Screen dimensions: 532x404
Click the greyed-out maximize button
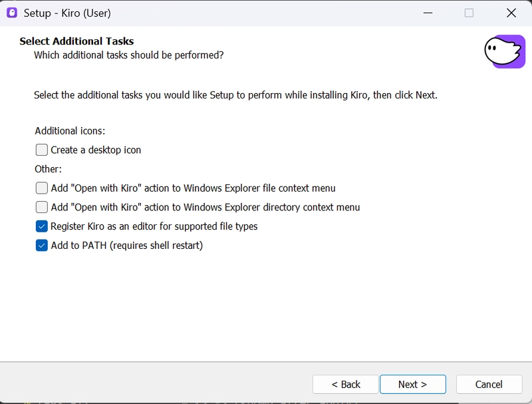[469, 13]
